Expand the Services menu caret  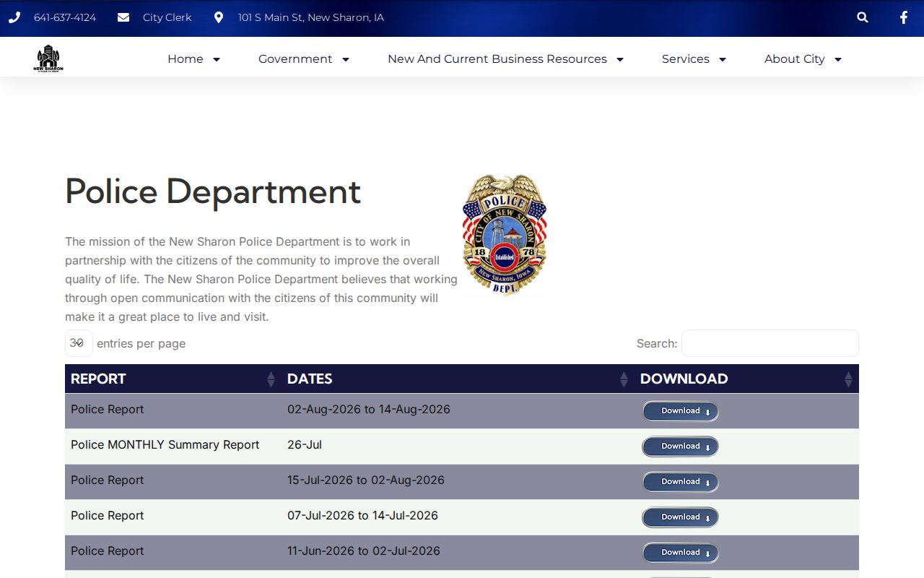(x=723, y=59)
